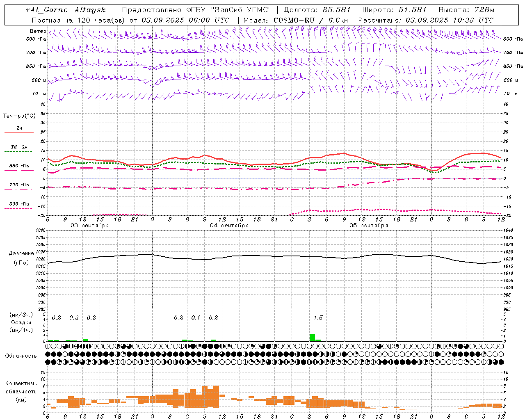Click the 'Td 2м' dew point legend entry
Viewport: 525px width, 420px height.
19,147
